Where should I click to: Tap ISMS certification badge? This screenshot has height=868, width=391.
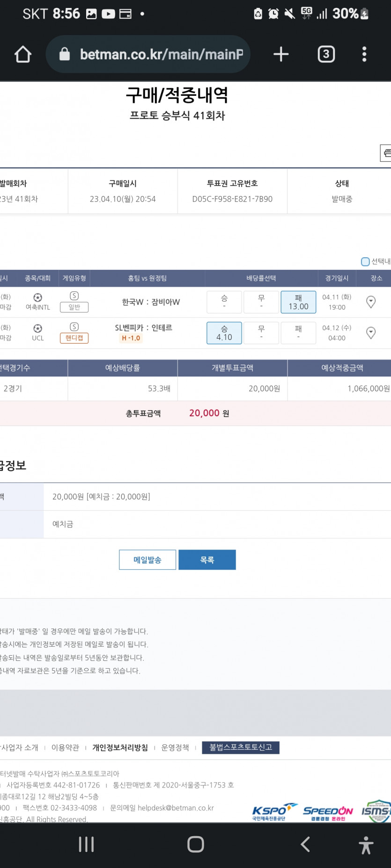click(x=376, y=811)
